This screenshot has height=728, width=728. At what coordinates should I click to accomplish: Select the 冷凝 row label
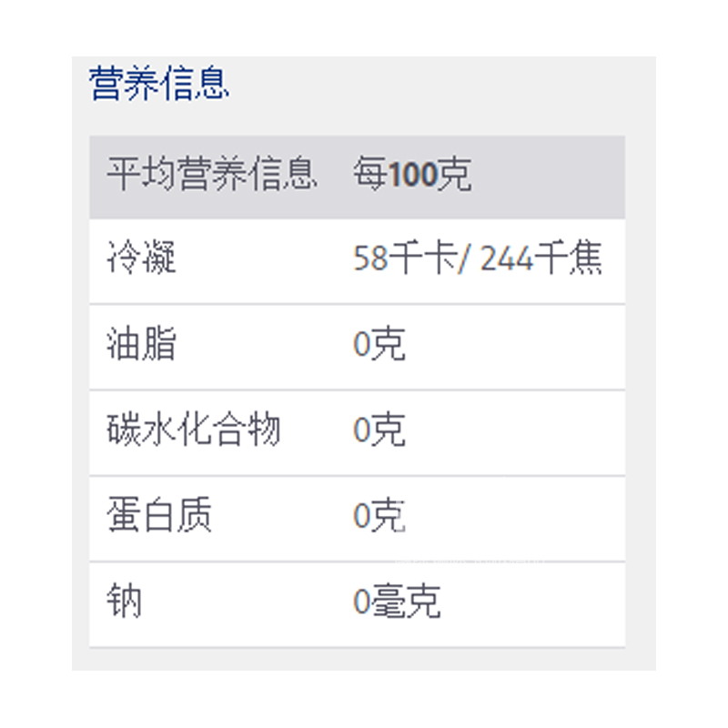(x=141, y=260)
